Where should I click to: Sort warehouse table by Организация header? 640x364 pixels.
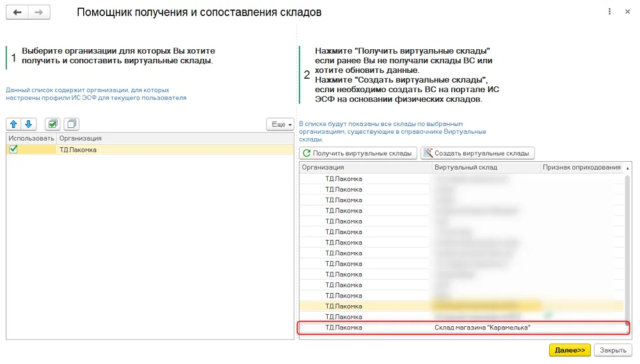click(365, 168)
